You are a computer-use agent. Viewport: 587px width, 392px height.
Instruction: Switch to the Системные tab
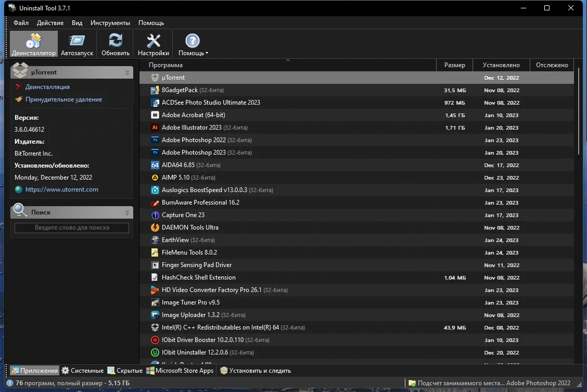(x=83, y=371)
